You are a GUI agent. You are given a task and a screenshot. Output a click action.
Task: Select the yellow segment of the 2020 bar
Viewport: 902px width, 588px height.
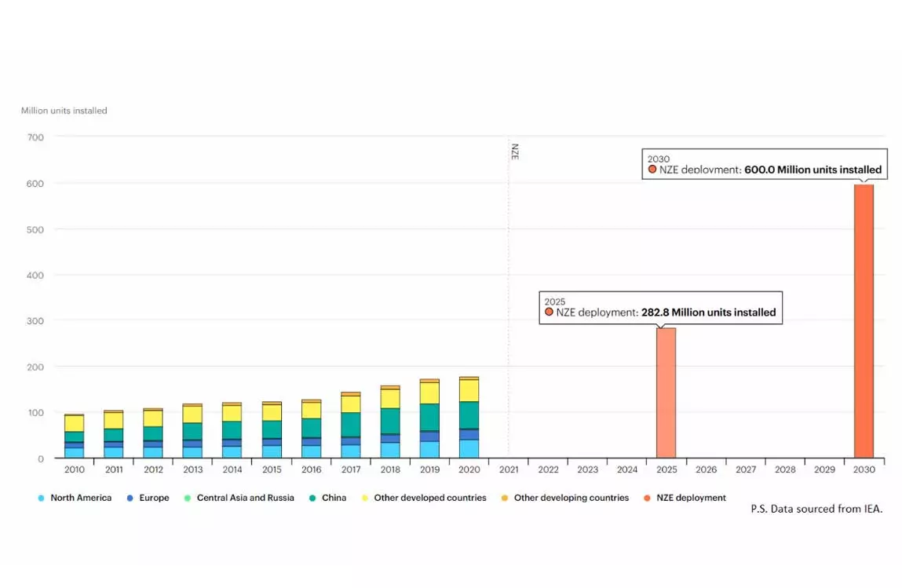click(x=469, y=390)
